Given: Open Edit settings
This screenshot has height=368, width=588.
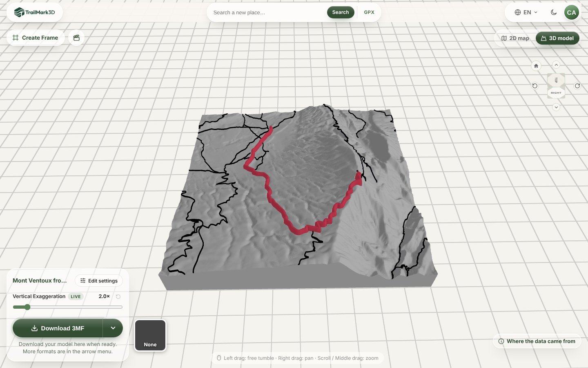Looking at the screenshot, I should pos(99,280).
